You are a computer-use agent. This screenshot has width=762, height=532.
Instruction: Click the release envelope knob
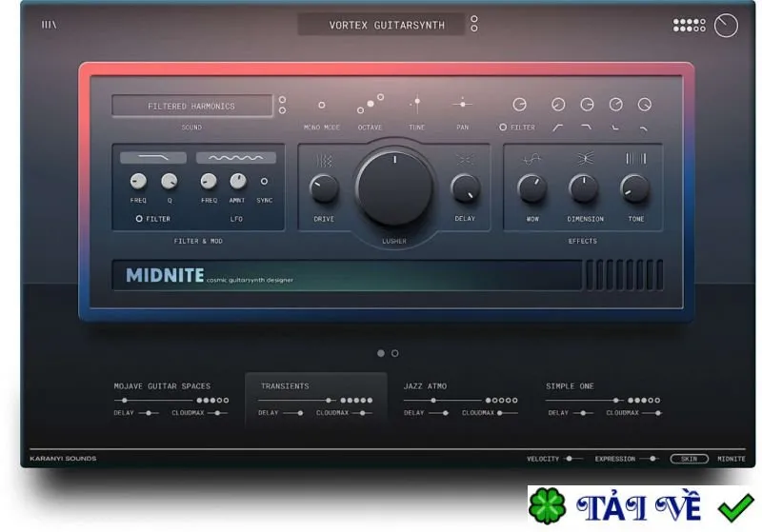(x=645, y=105)
